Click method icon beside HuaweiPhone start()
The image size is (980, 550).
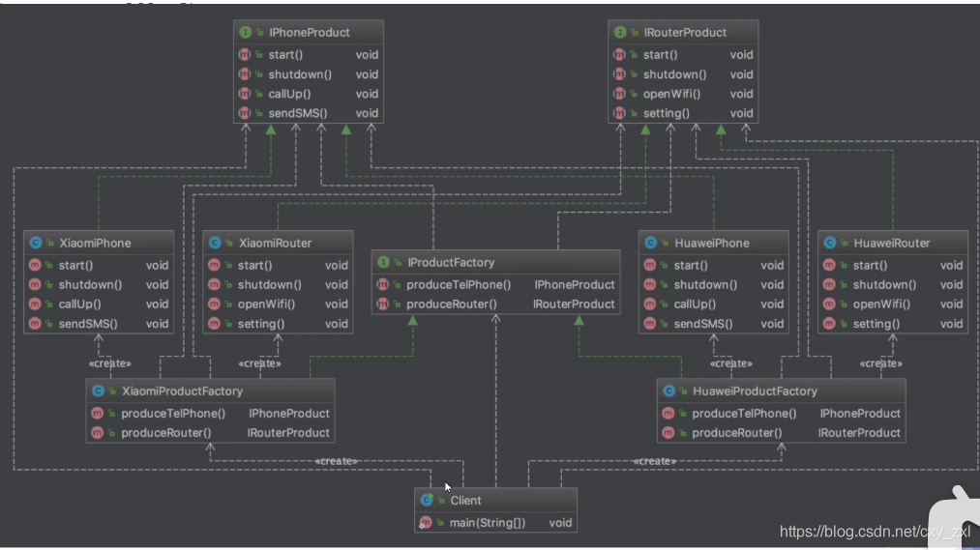tap(649, 265)
